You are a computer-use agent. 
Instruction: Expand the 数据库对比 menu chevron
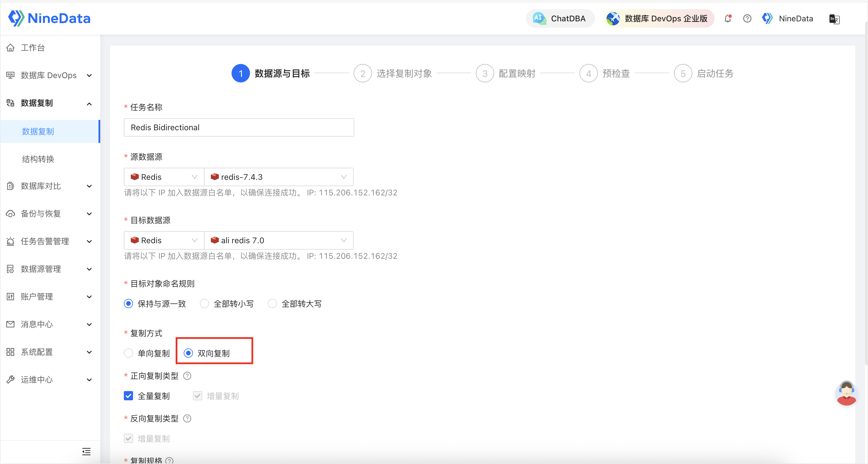pyautogui.click(x=89, y=186)
